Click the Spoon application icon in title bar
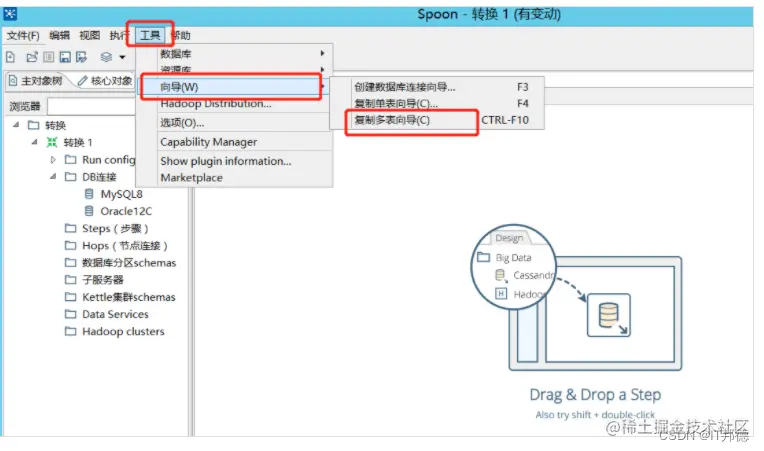Image resolution: width=764 pixels, height=451 pixels. coord(10,14)
